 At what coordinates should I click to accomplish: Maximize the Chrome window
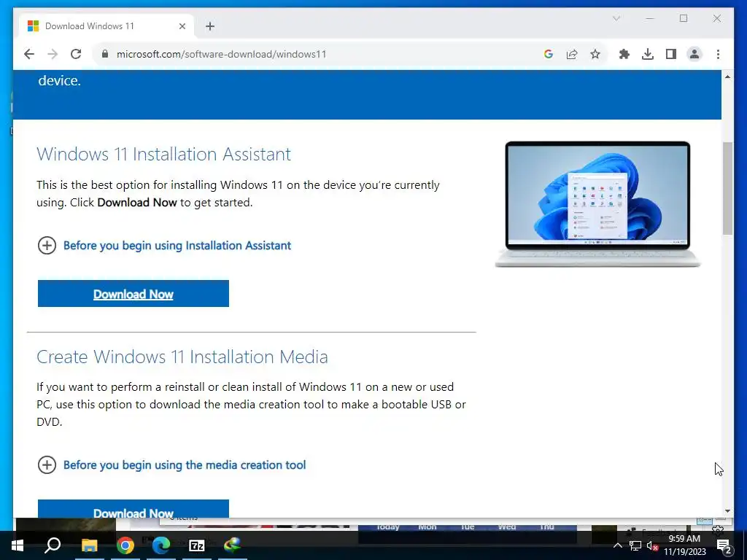[x=683, y=18]
